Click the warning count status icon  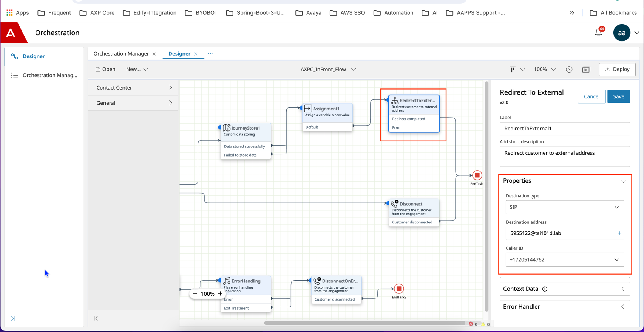coord(483,324)
